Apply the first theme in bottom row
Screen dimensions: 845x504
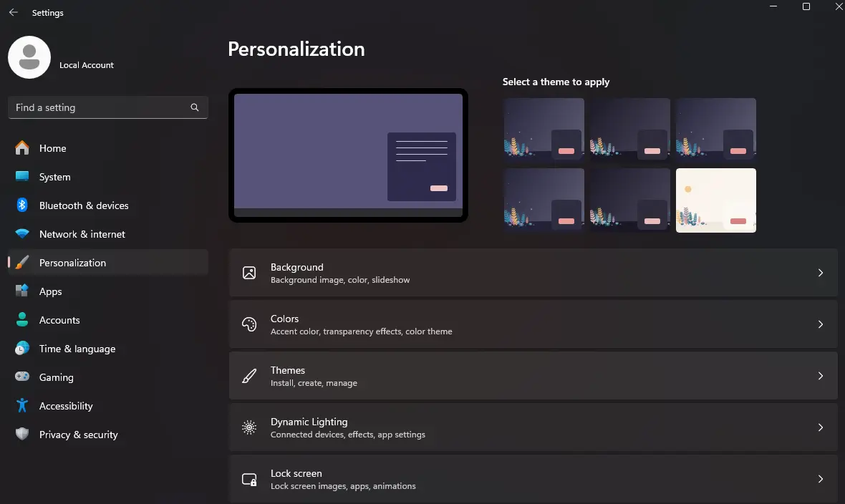pyautogui.click(x=544, y=200)
